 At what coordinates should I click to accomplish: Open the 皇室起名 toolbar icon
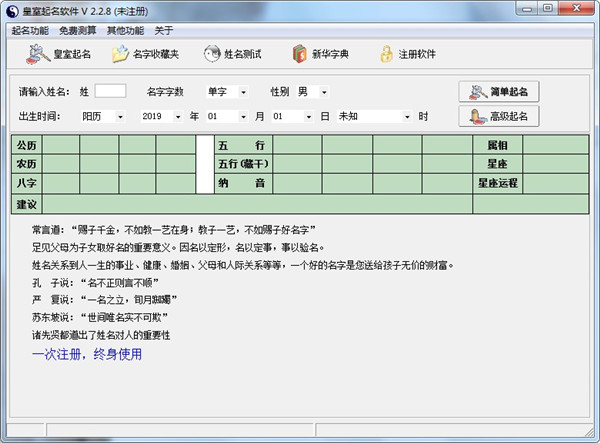click(38, 54)
